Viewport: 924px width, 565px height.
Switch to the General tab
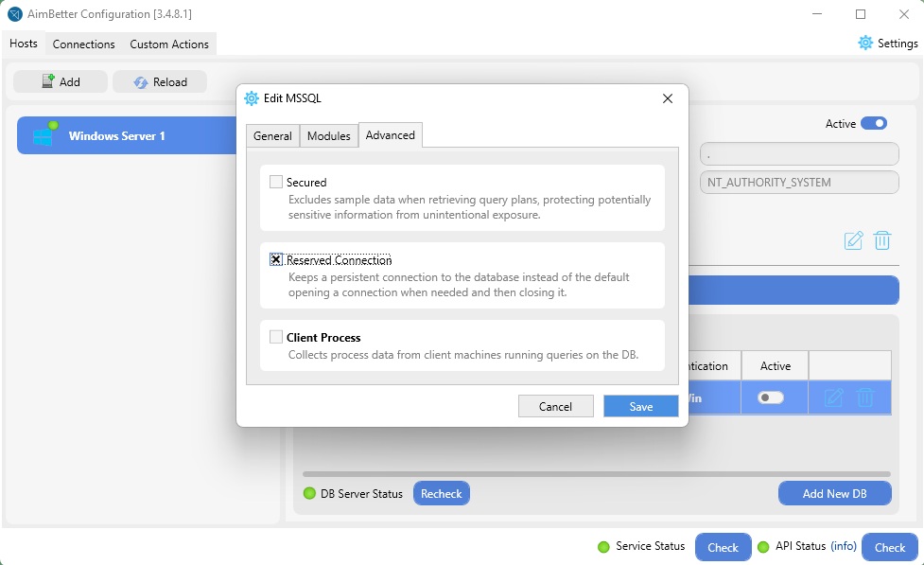272,135
